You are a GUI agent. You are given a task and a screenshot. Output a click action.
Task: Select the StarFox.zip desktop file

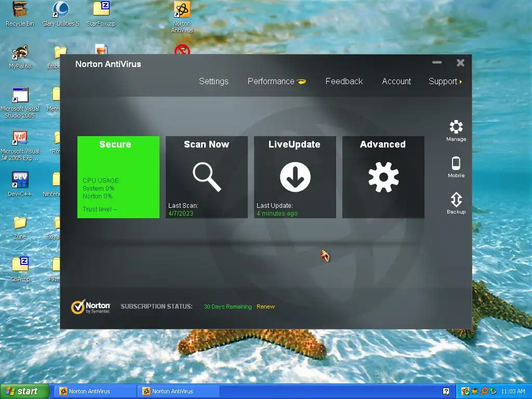tap(101, 14)
